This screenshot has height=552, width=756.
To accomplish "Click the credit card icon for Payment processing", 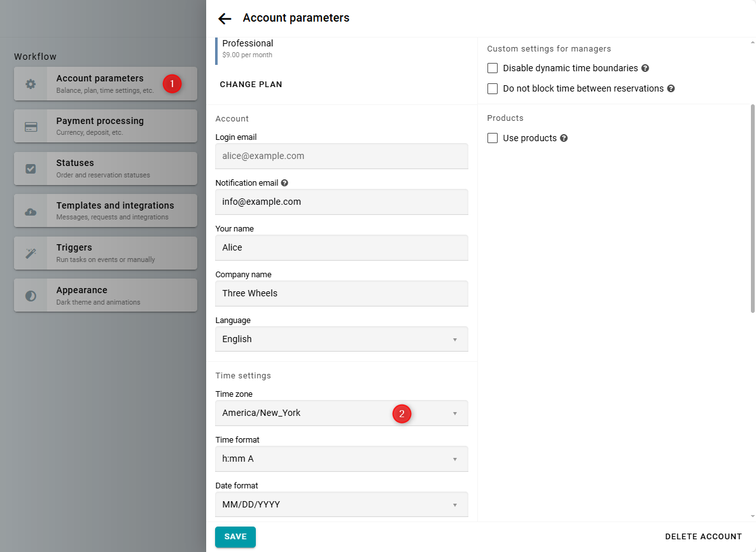I will (x=31, y=127).
